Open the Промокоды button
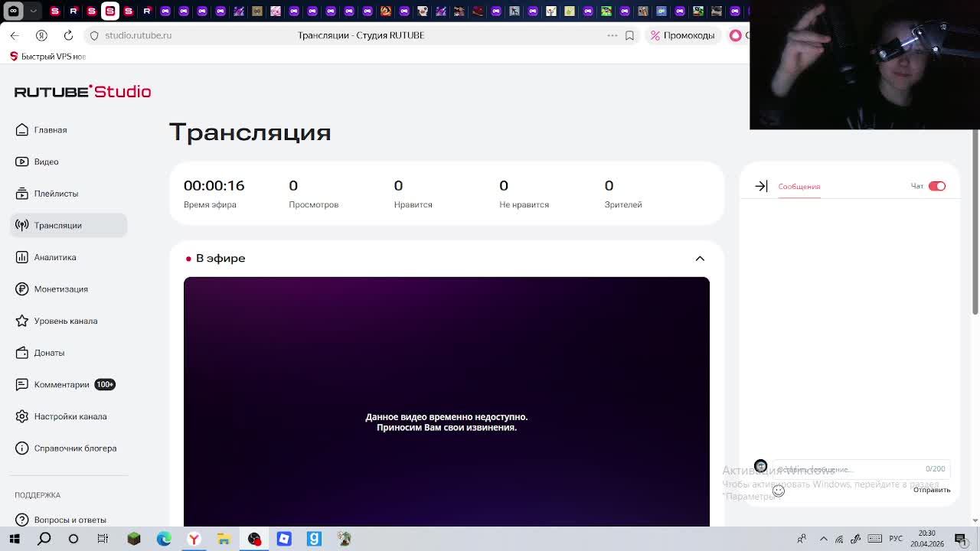 tap(682, 35)
